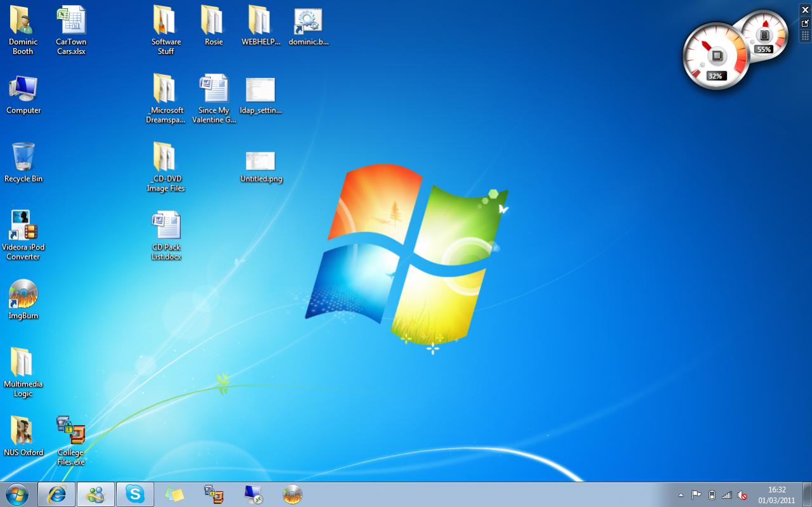The image size is (812, 507).
Task: Select the Software Stuff folder
Action: [166, 30]
